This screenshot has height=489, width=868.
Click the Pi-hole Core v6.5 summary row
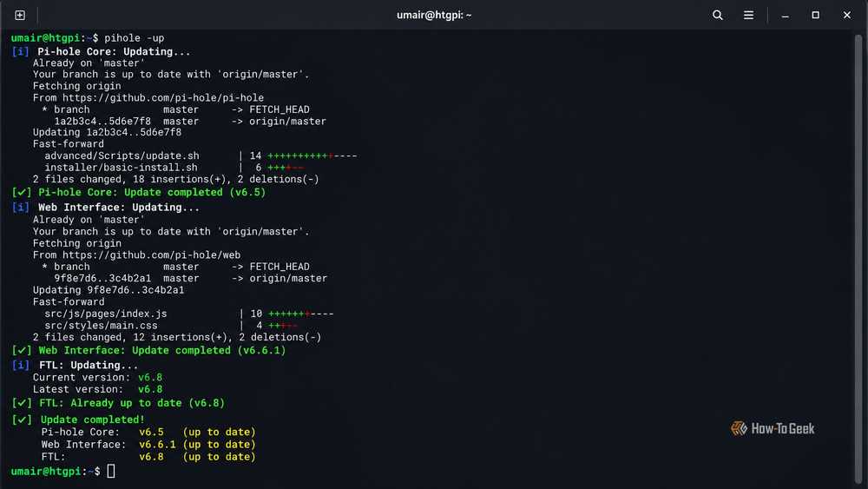click(x=148, y=432)
